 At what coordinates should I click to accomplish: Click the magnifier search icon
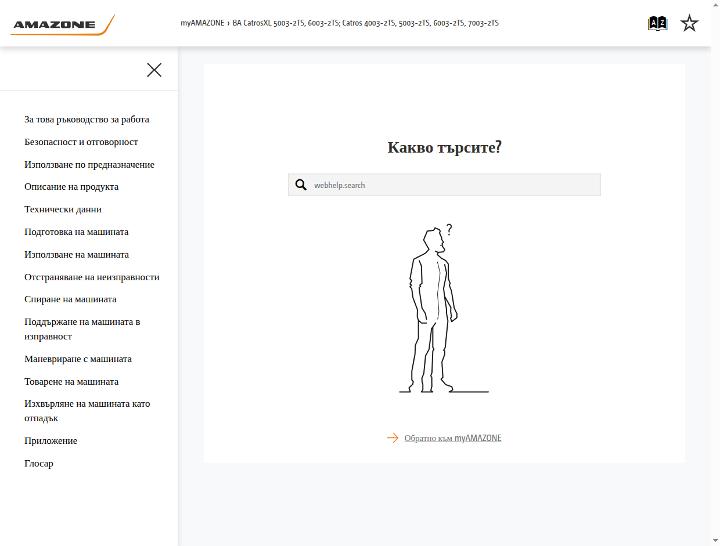[x=301, y=185]
